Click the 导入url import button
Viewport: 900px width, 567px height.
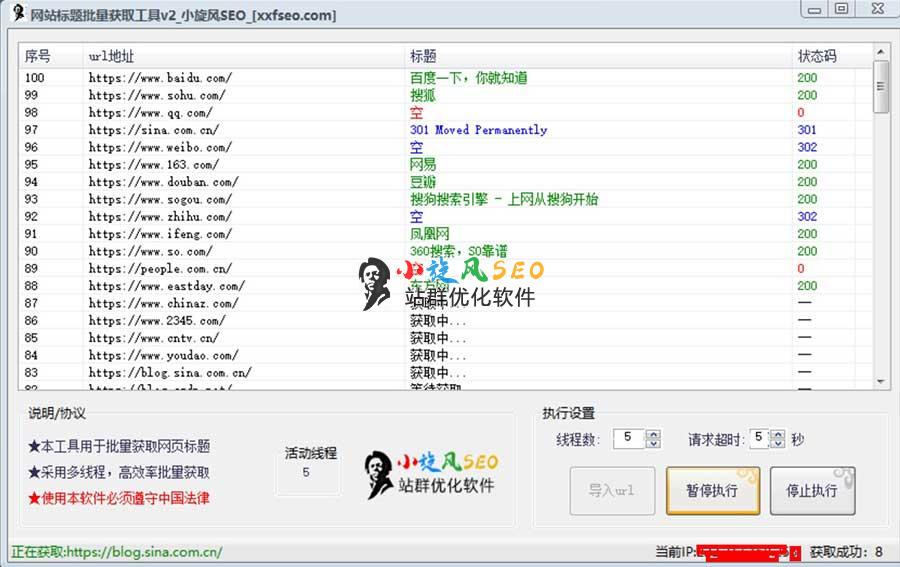click(x=612, y=491)
